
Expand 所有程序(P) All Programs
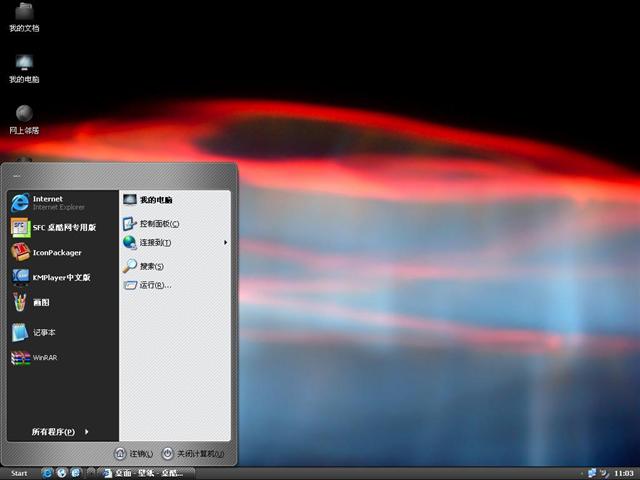point(60,431)
